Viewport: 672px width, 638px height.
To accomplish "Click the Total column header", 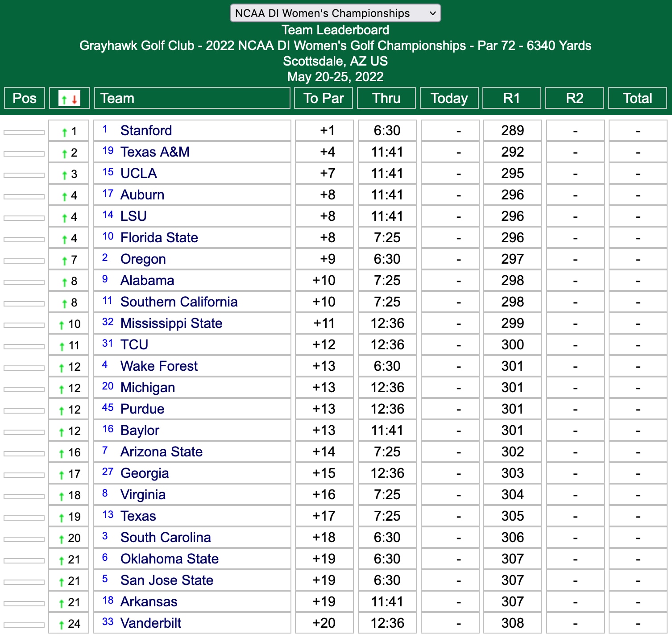I will pos(637,98).
